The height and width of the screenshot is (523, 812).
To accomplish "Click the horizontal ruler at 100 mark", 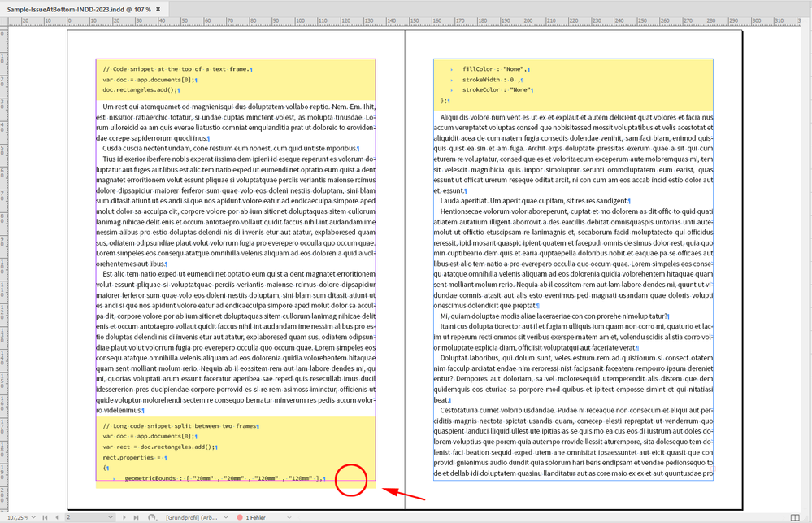I will pyautogui.click(x=300, y=21).
